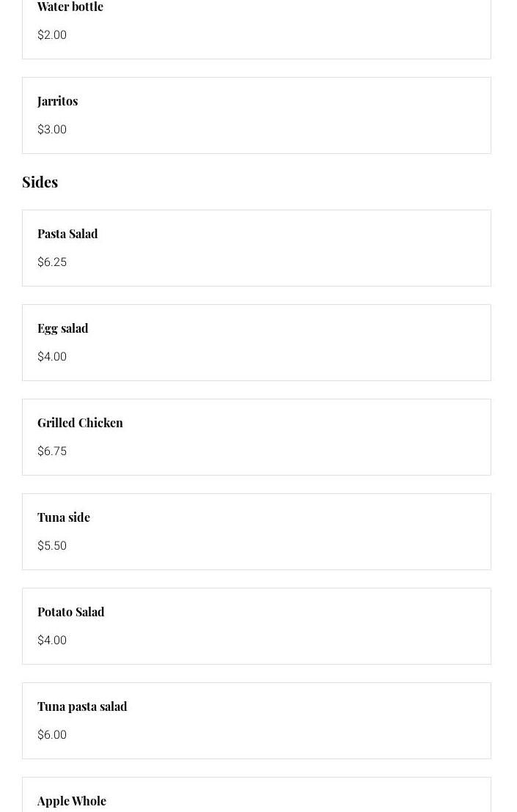Click the Water bottle item title
The height and width of the screenshot is (812, 517).
[x=70, y=7]
